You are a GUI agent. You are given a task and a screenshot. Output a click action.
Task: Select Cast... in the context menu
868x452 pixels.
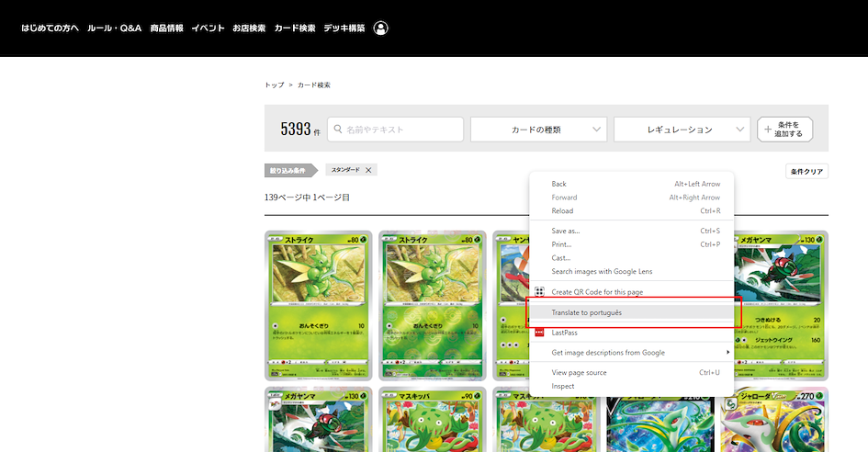coord(632,258)
